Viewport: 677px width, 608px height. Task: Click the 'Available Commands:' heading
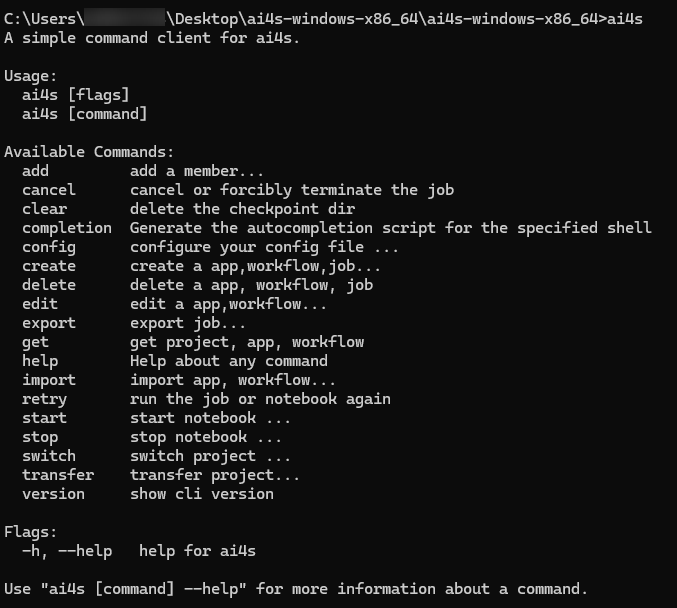[x=89, y=152]
